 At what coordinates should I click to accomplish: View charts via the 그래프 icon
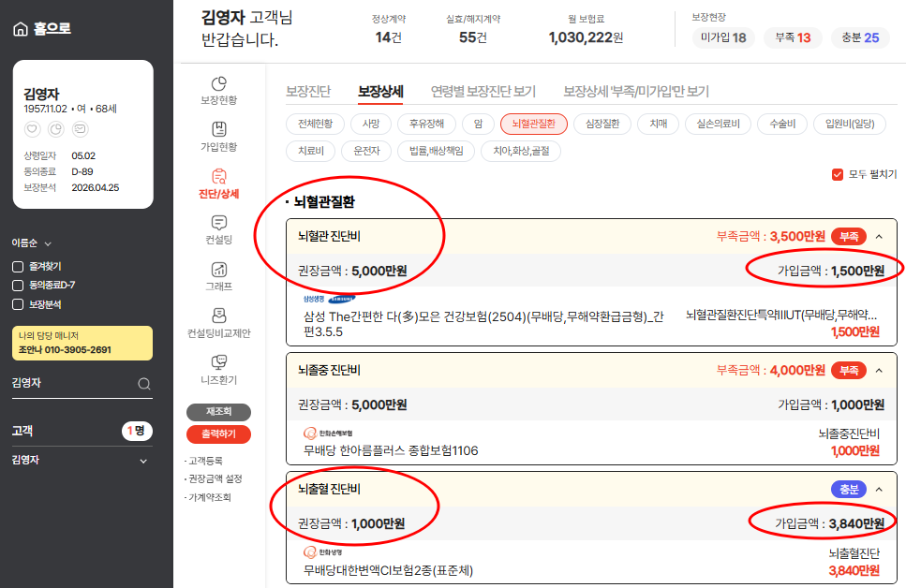click(221, 269)
